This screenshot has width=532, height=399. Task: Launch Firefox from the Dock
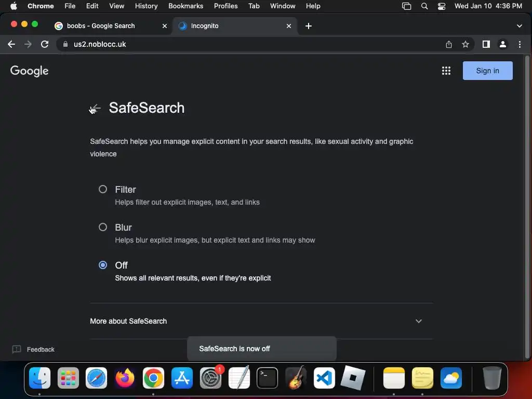(125, 378)
